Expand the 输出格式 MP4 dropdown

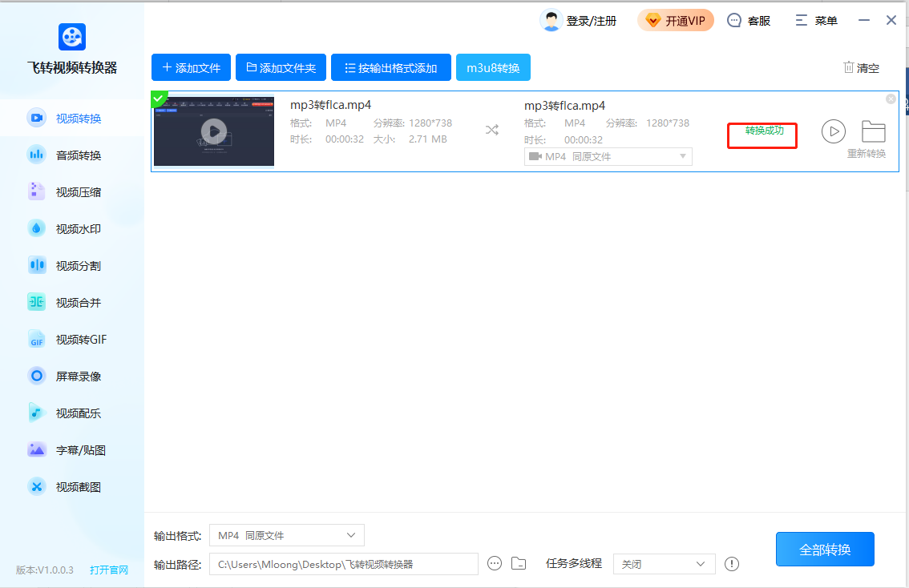(x=287, y=535)
